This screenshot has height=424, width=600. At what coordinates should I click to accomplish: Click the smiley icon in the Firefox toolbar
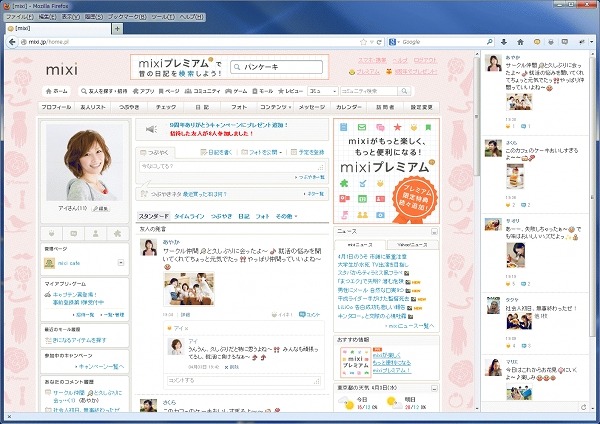pos(537,42)
